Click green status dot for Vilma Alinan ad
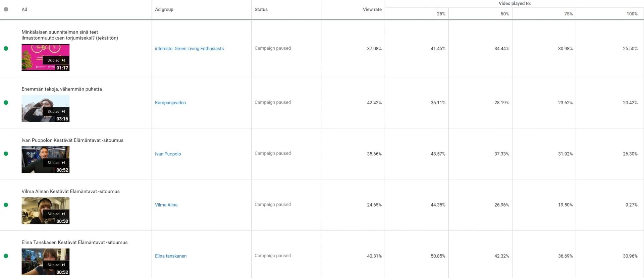This screenshot has width=644, height=278. click(x=6, y=205)
